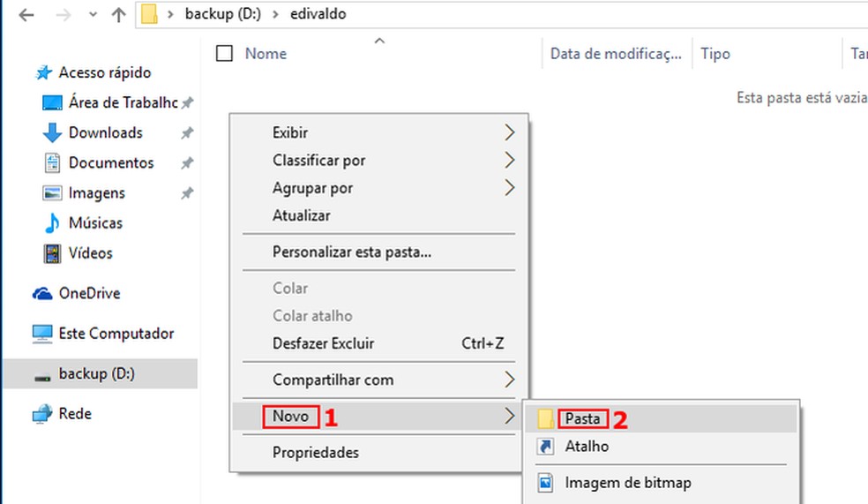The image size is (868, 504).
Task: Click the Vídeos film icon
Action: click(52, 253)
